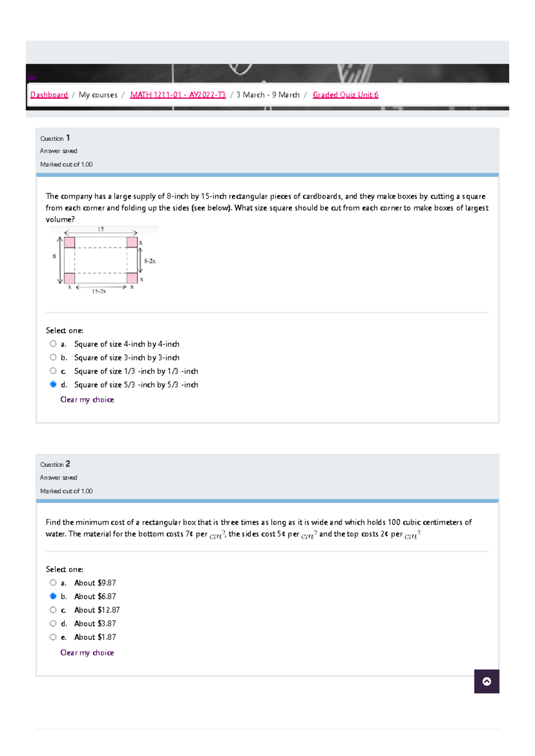Click the scroll-to-top arrow icon

[487, 682]
